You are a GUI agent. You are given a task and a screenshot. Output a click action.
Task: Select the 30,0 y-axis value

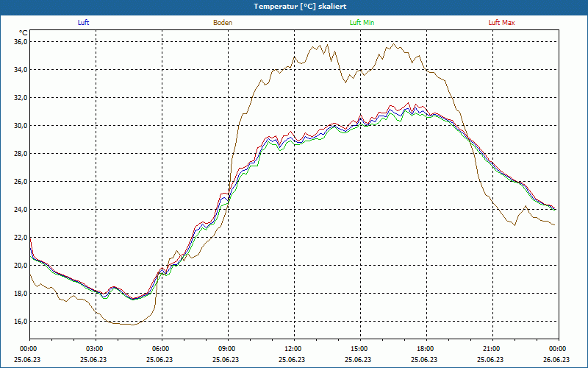(x=21, y=125)
